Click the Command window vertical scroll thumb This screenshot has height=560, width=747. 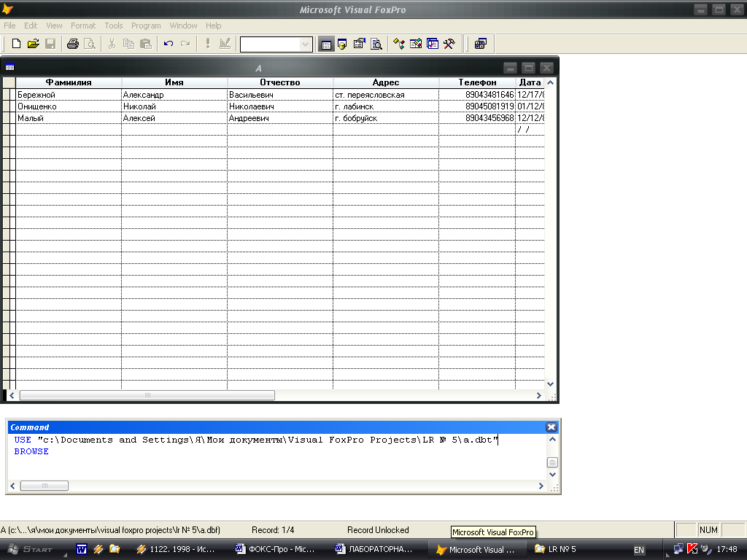coord(552,462)
